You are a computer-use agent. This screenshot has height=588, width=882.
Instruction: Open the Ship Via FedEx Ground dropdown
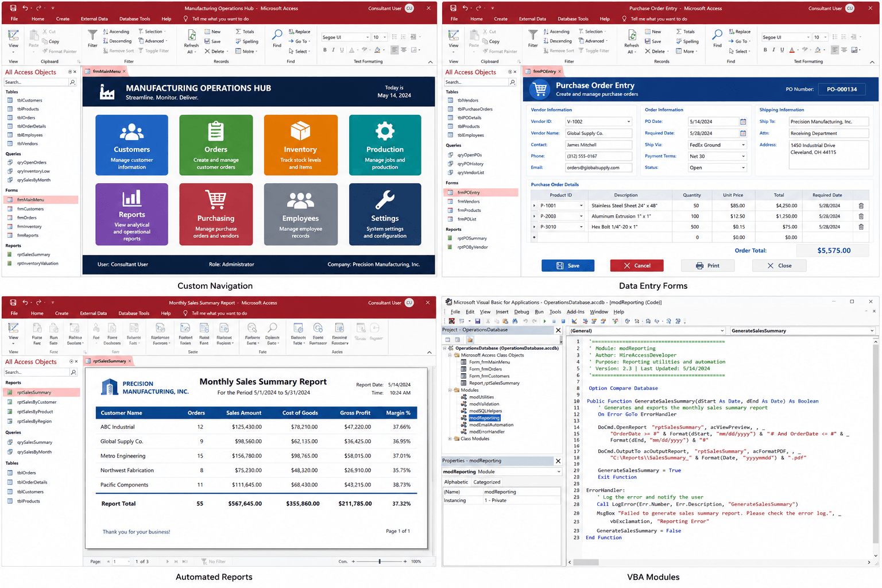click(x=743, y=145)
